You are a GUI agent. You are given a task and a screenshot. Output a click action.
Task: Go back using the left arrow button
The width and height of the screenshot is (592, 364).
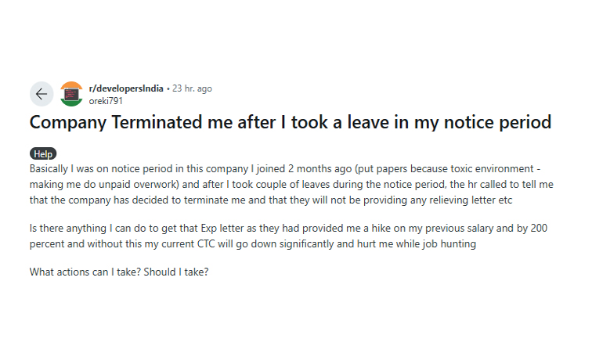[42, 94]
